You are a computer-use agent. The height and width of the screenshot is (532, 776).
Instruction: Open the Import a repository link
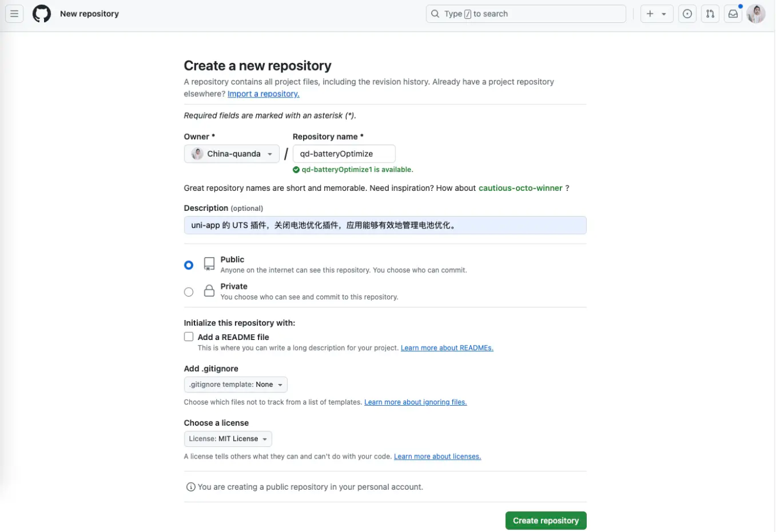263,93
